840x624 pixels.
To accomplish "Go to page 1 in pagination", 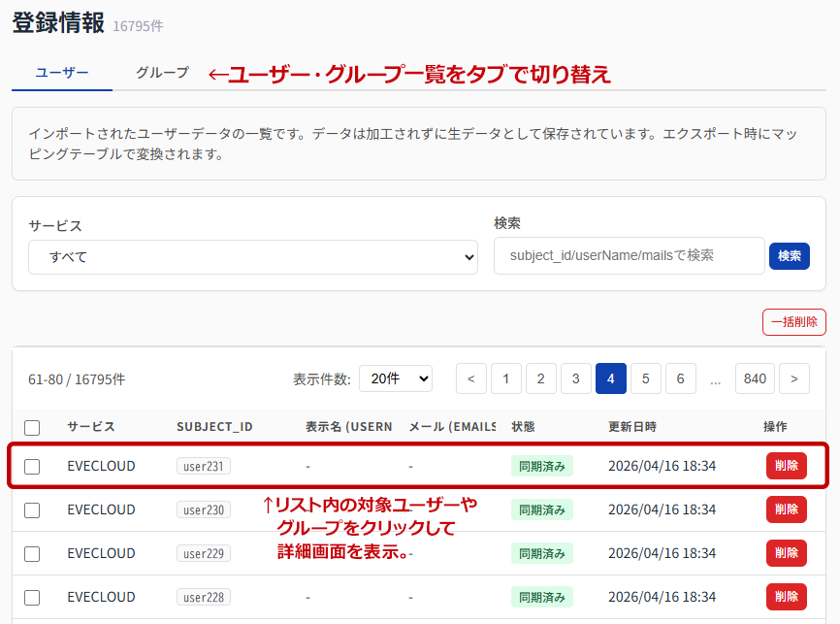I will [x=505, y=379].
